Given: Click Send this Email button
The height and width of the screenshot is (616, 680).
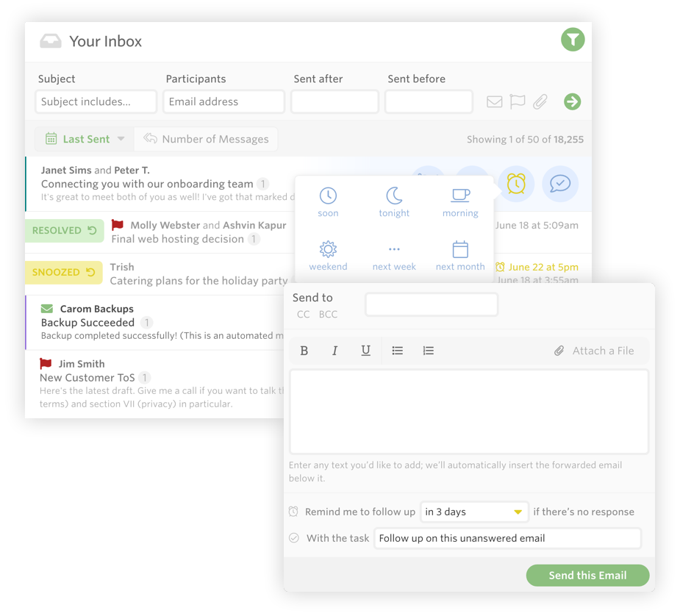Looking at the screenshot, I should 587,576.
